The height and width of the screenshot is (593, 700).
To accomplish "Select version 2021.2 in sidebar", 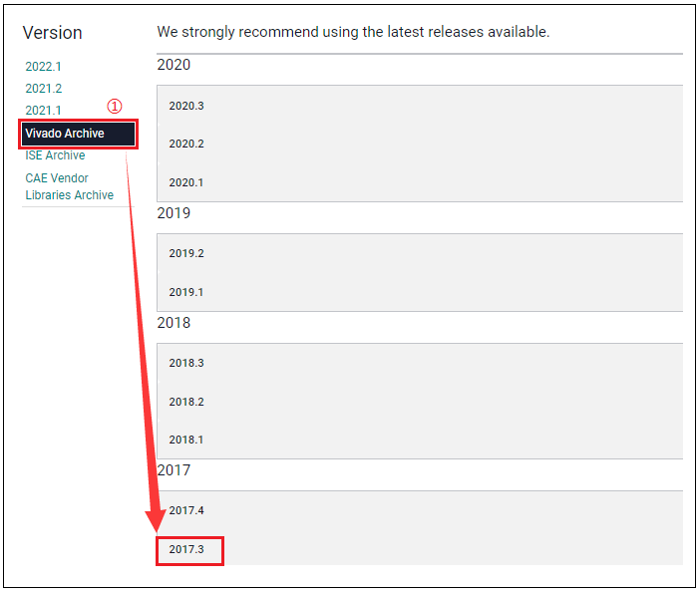I will click(43, 89).
